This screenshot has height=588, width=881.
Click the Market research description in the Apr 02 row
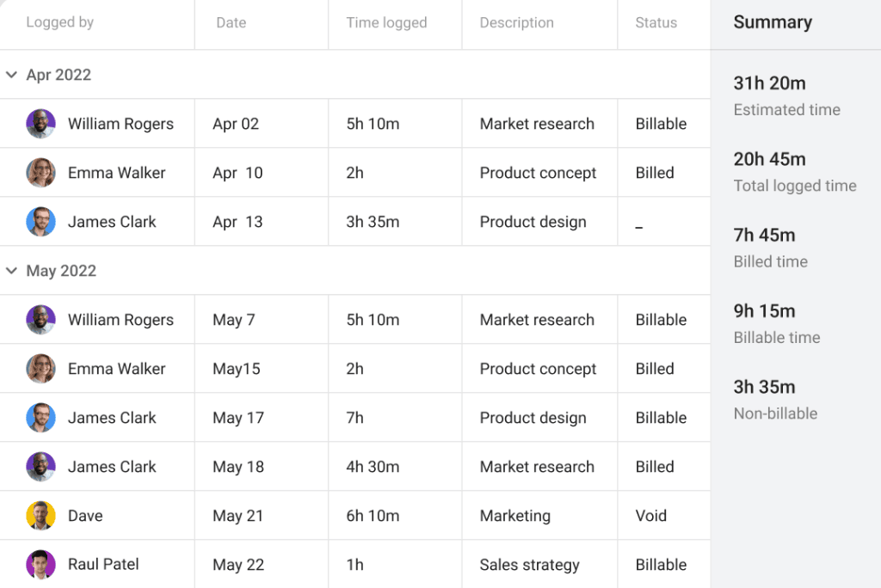(x=539, y=124)
